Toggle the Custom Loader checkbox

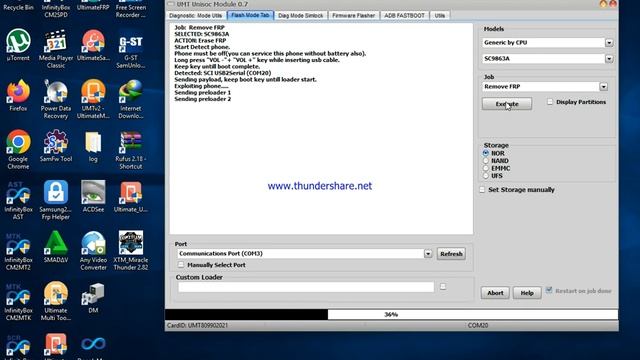pos(443,287)
